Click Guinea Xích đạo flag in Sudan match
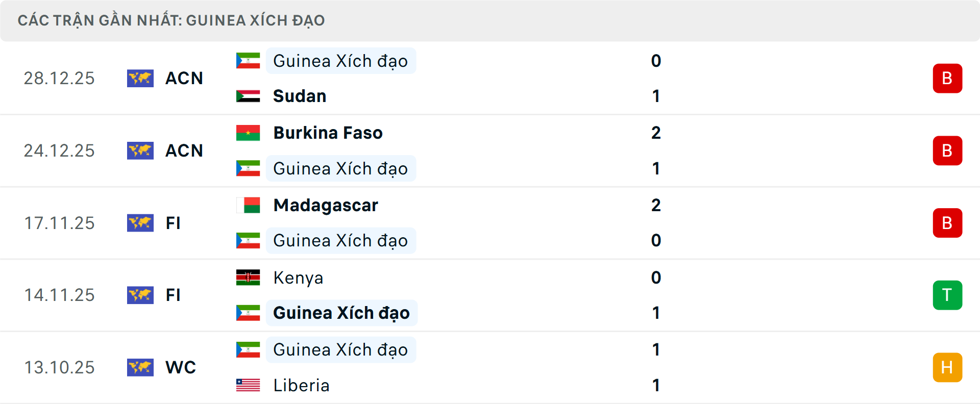Image resolution: width=980 pixels, height=404 pixels. (x=248, y=61)
